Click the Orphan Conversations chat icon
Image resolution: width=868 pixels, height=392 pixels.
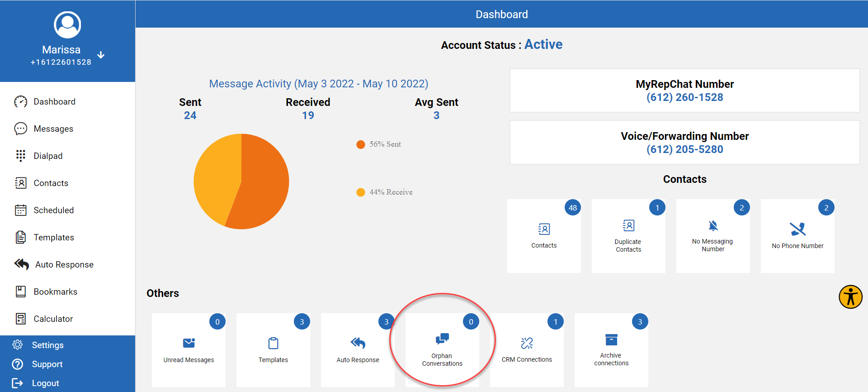point(442,339)
